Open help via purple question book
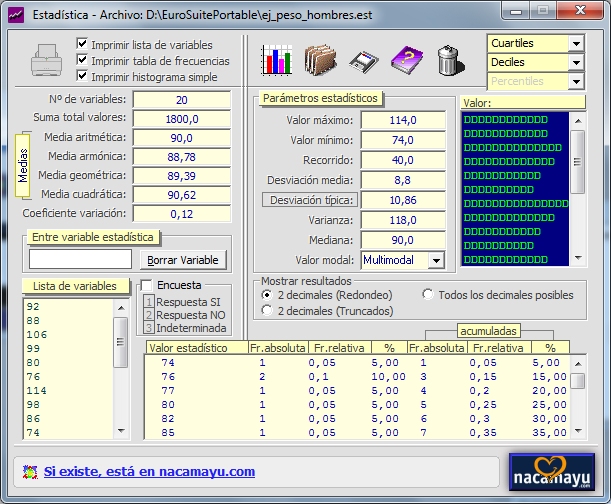The width and height of the screenshot is (611, 504). pyautogui.click(x=407, y=61)
